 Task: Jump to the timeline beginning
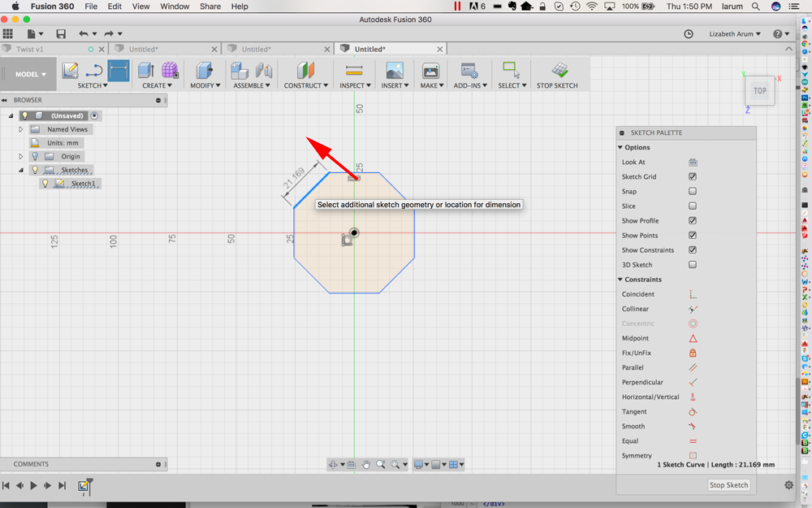click(6, 486)
